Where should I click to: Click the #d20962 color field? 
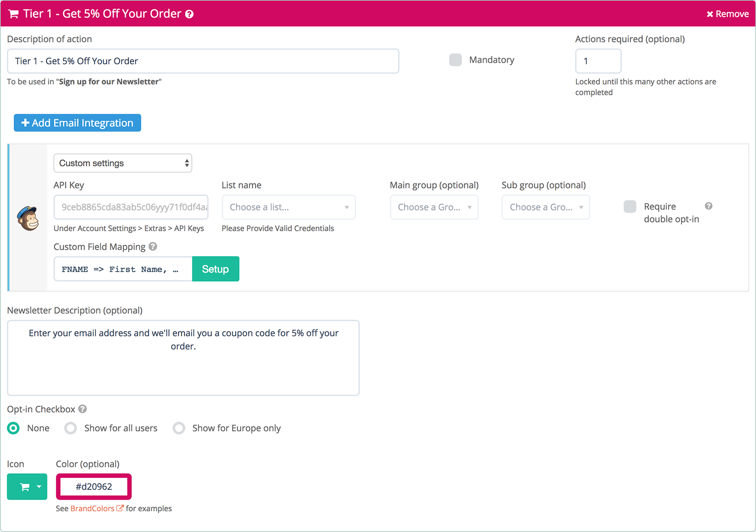pyautogui.click(x=94, y=487)
